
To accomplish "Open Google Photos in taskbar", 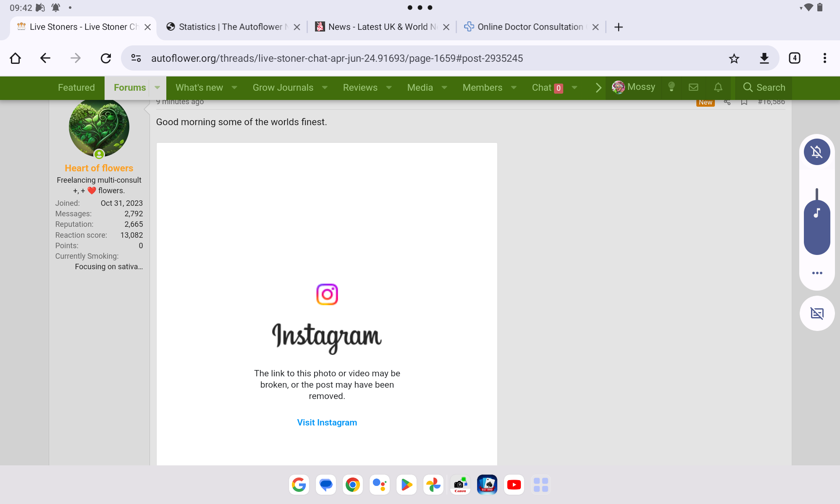I will click(433, 485).
